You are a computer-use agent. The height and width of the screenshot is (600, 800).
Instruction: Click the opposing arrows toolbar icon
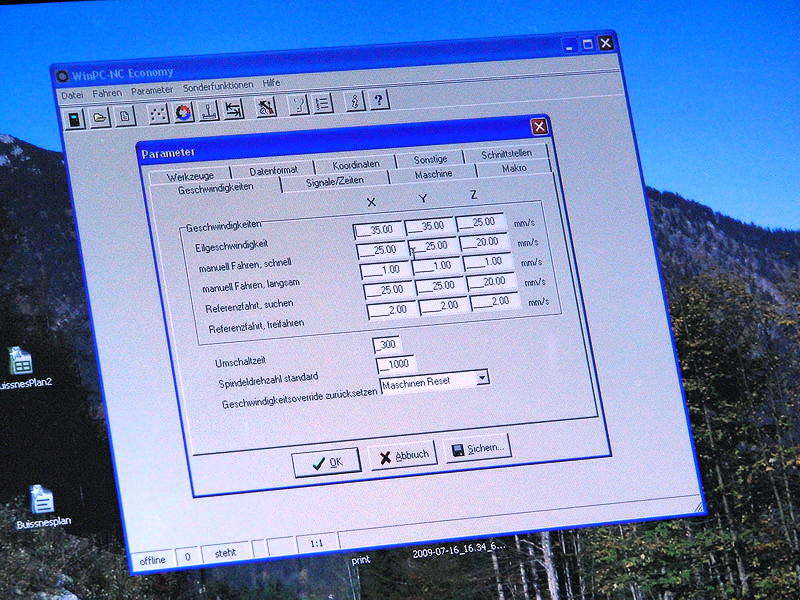(234, 109)
